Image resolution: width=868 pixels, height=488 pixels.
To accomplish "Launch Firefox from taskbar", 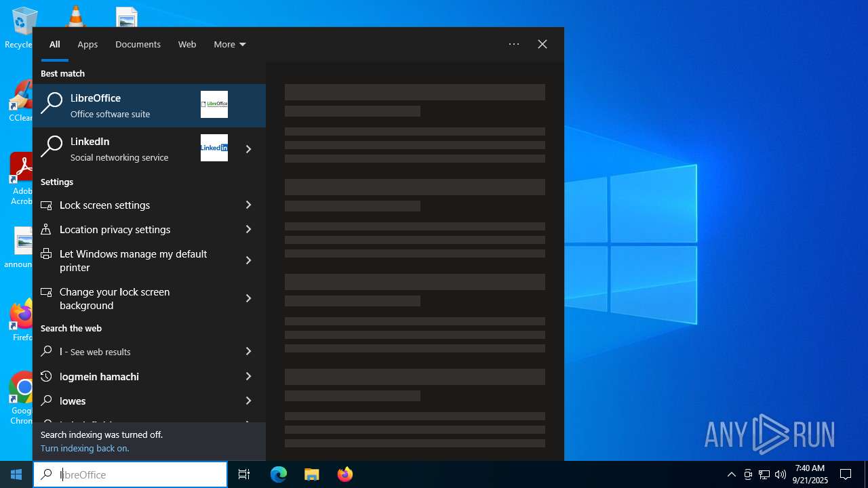I will click(345, 474).
